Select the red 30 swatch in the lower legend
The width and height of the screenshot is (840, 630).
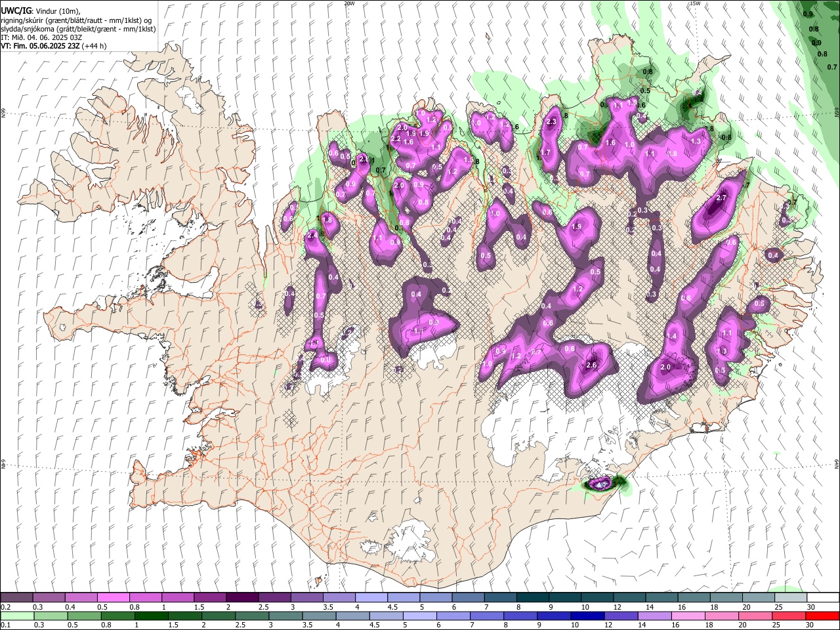pyautogui.click(x=822, y=616)
